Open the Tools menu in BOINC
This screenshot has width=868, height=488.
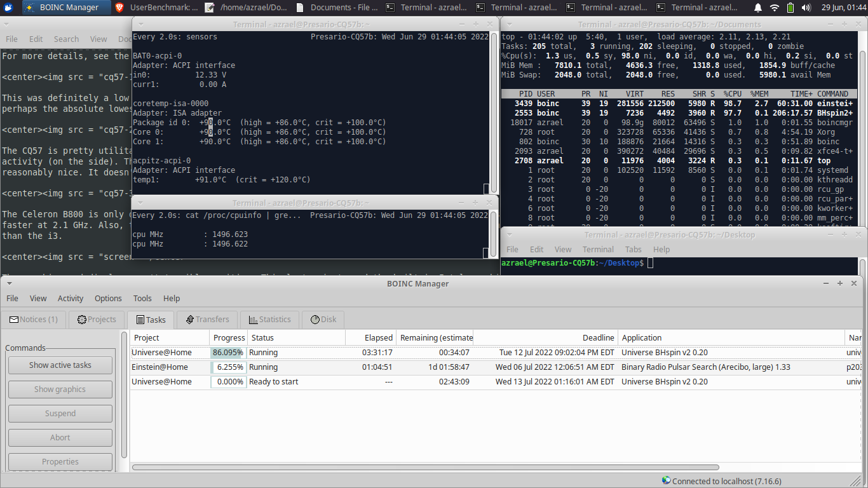point(142,298)
